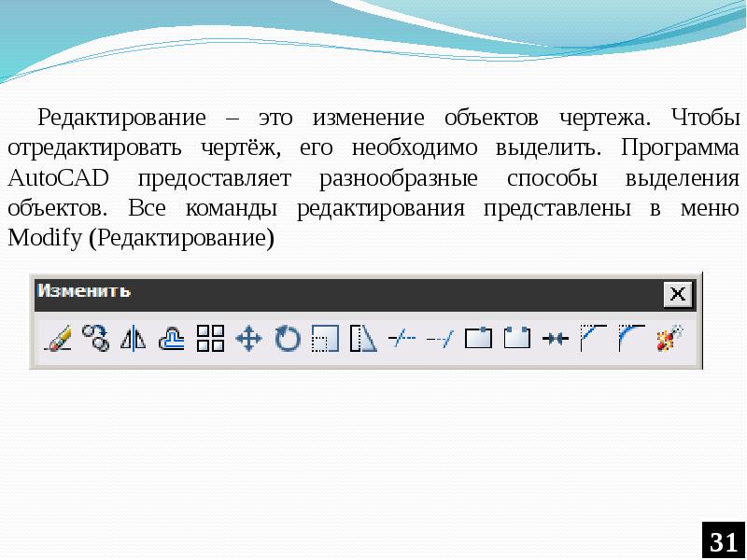The image size is (747, 560).
Task: Select the Array tool icon
Action: [x=211, y=338]
